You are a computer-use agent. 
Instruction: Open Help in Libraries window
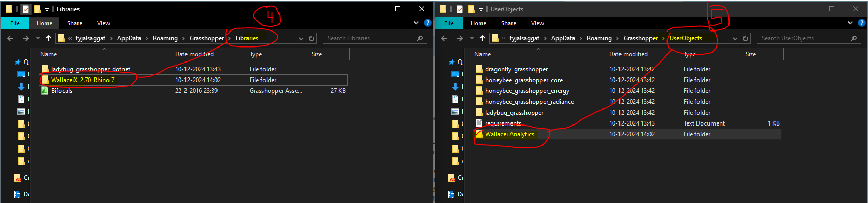(427, 23)
